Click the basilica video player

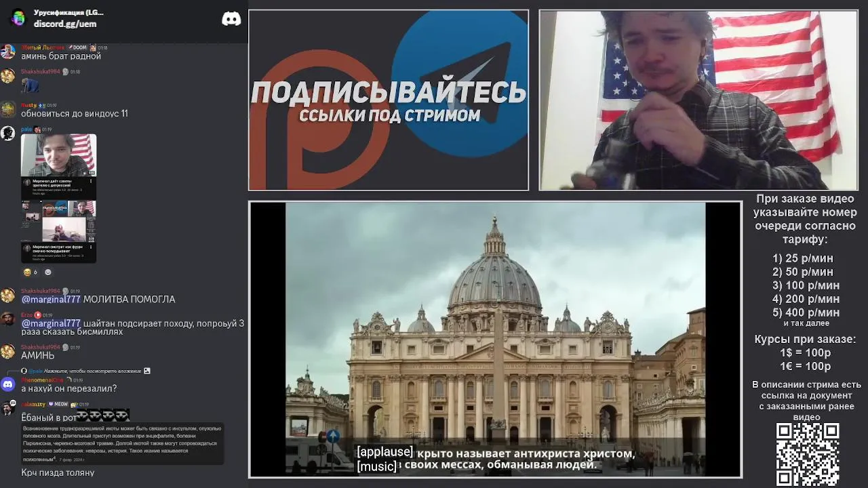click(496, 340)
